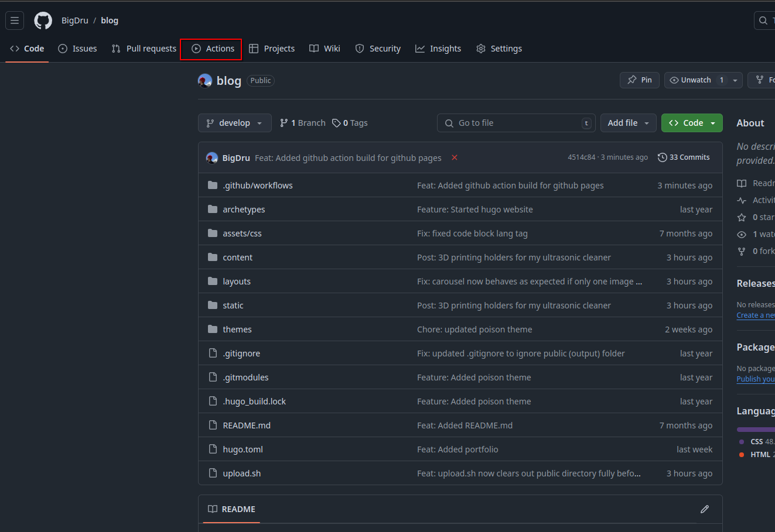Screen dimensions: 775x532
Task: Switch to the Issues tab
Action: pos(78,49)
